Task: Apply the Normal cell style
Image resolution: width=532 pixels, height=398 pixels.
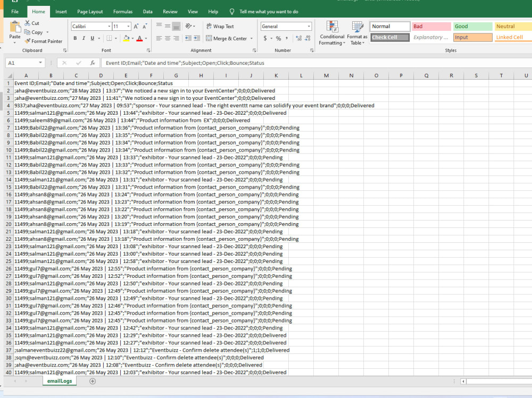Action: pos(389,27)
